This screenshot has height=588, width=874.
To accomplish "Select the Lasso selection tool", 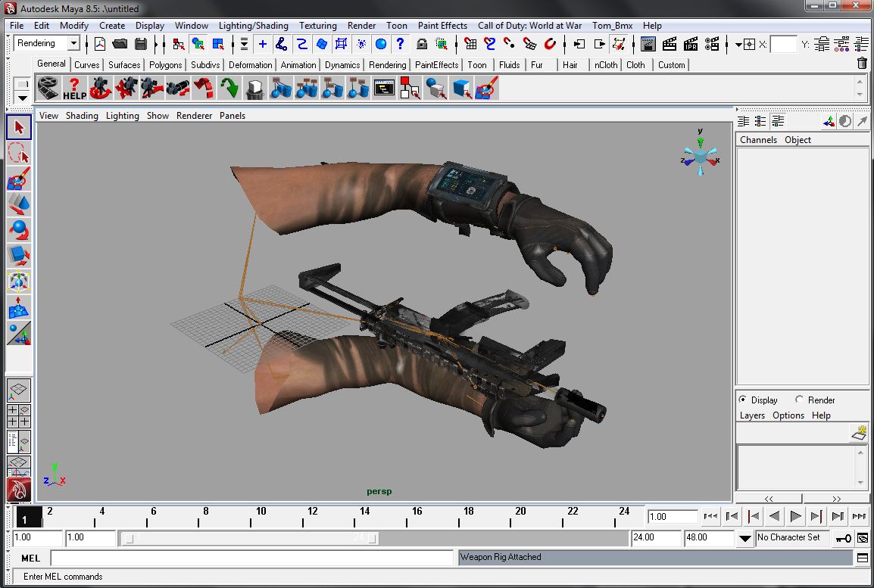I will pos(19,154).
